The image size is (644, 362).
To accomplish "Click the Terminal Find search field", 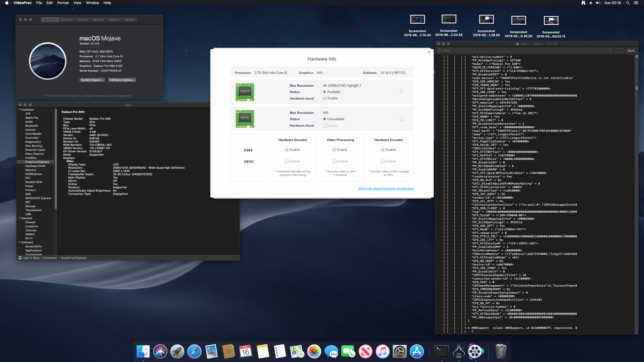I will pos(525,51).
